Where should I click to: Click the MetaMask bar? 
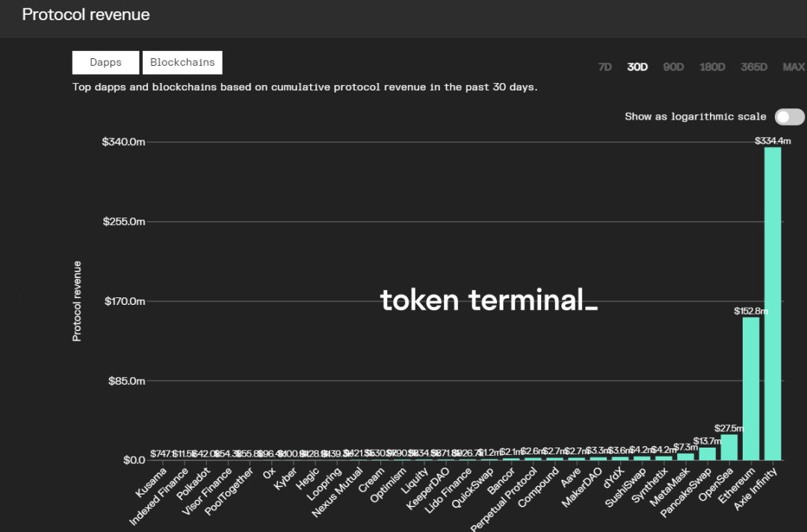click(685, 457)
